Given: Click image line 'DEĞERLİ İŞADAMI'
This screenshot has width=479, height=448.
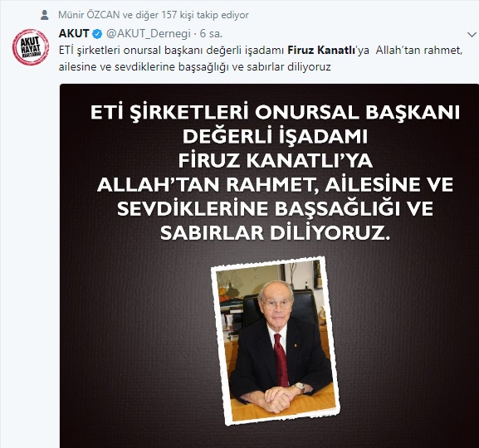Looking at the screenshot, I should click(275, 137).
